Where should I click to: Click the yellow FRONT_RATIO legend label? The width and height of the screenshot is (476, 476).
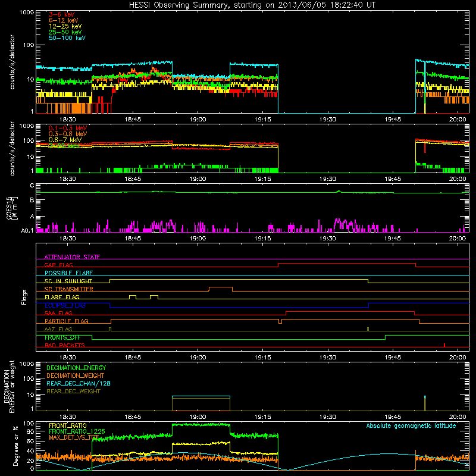pos(68,425)
